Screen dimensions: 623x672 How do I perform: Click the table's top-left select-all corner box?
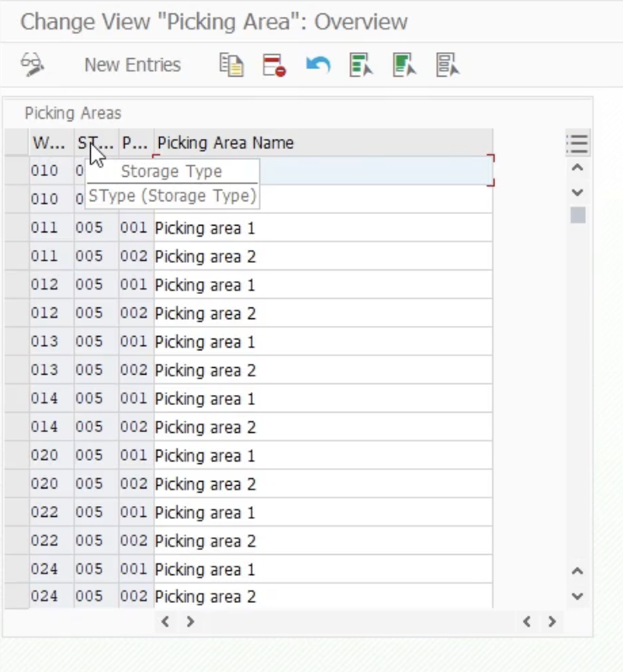(16, 142)
